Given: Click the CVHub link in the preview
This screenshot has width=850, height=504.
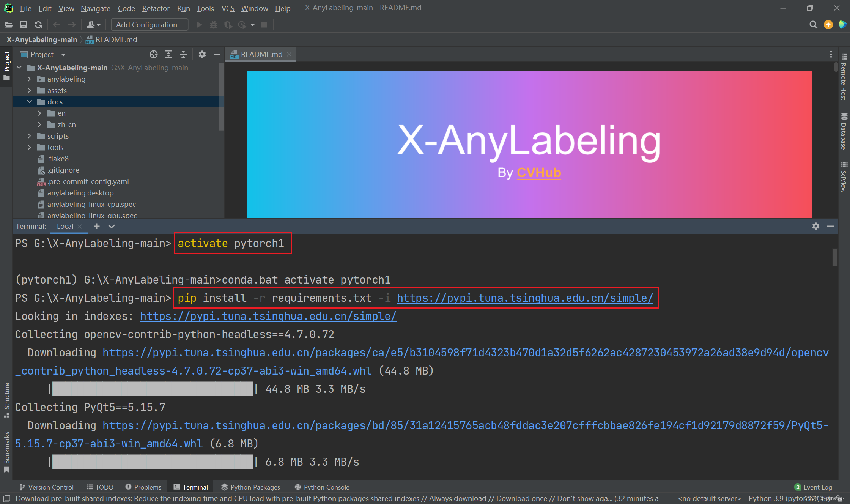Looking at the screenshot, I should 538,173.
